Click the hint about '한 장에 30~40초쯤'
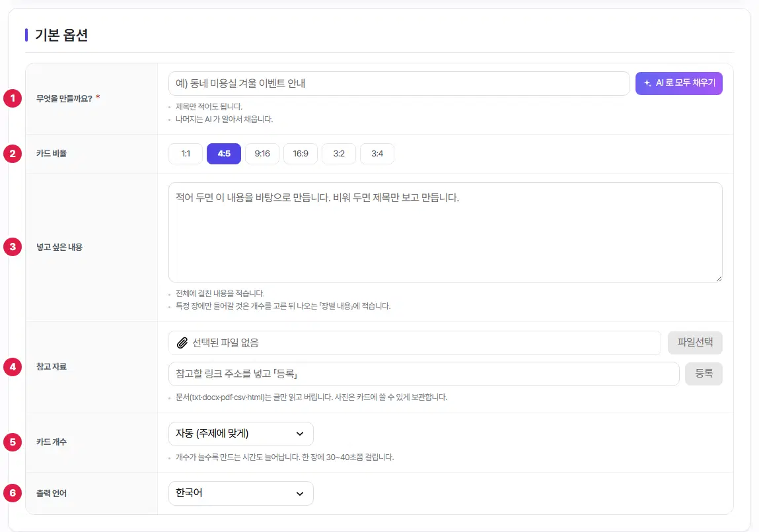Viewport: 759px width, 532px height. tap(285, 457)
